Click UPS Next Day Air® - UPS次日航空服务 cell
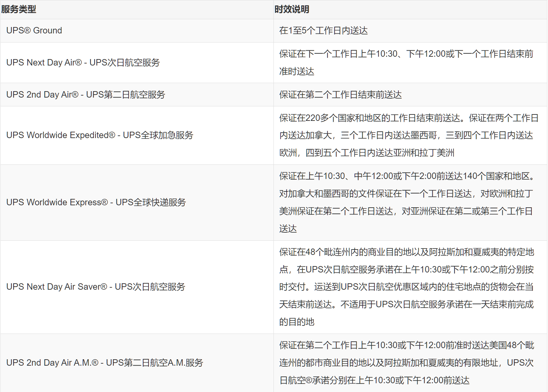This screenshot has width=548, height=392. [137, 63]
